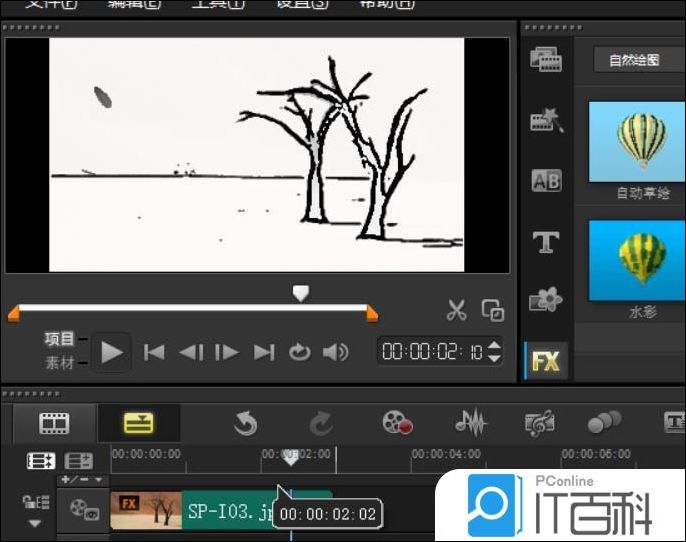Select the FX Filter library icon

point(546,361)
